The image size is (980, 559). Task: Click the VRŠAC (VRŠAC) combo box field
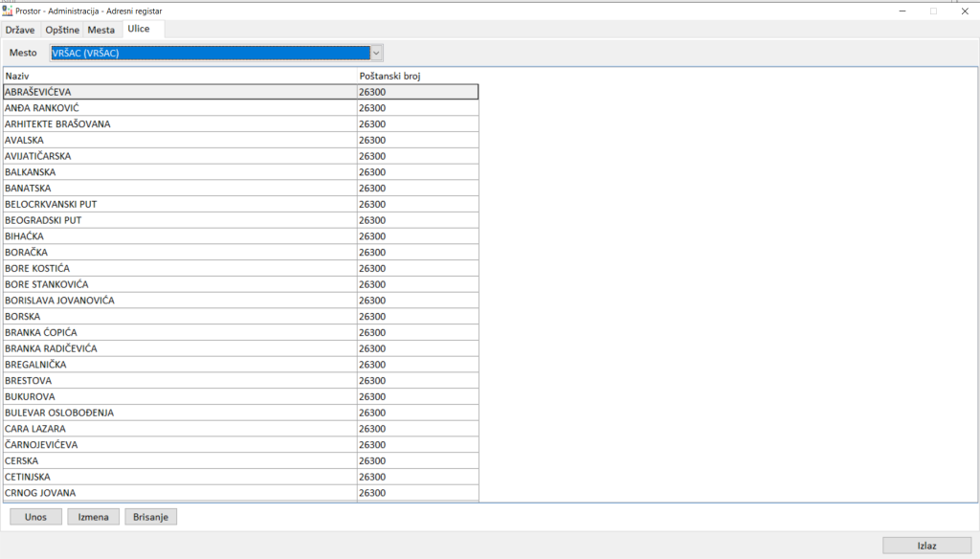point(209,53)
